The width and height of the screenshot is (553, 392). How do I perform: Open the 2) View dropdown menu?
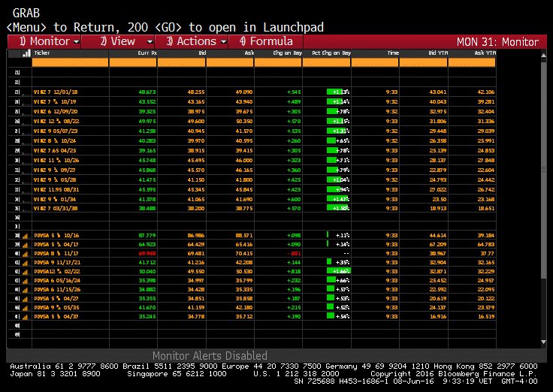(x=118, y=41)
